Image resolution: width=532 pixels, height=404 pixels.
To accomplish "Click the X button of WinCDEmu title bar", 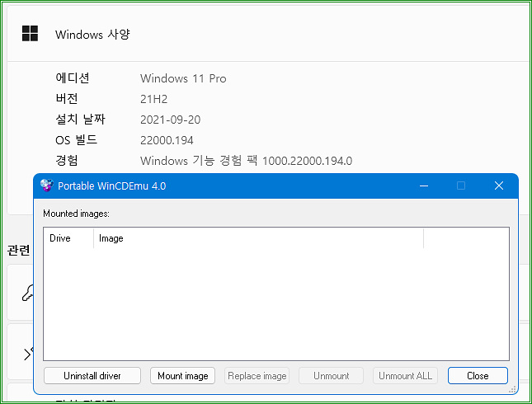I will coord(499,186).
